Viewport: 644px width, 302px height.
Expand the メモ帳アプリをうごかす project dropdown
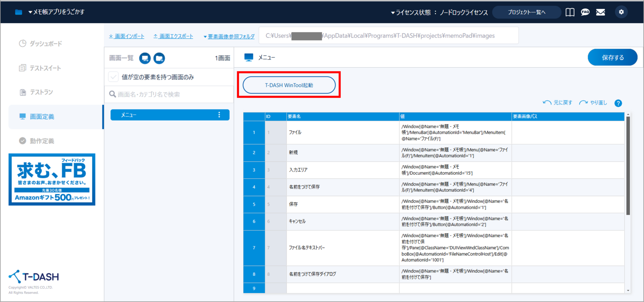56,12
